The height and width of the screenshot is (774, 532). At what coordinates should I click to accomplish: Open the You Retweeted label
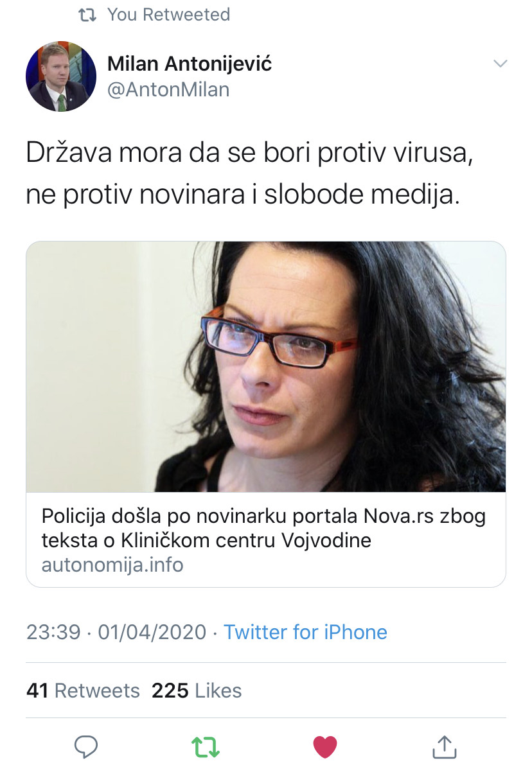pos(168,14)
